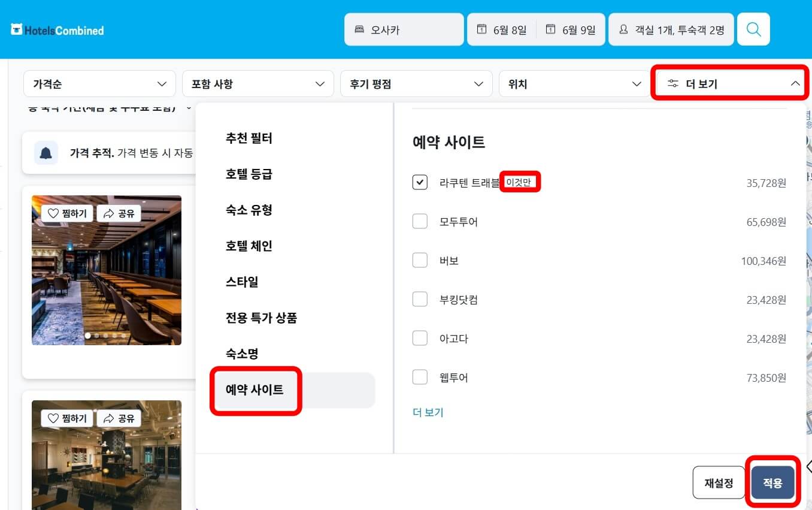Click the 73,850원 price for 웹투어
Image resolution: width=812 pixels, height=510 pixels.
pyautogui.click(x=766, y=378)
